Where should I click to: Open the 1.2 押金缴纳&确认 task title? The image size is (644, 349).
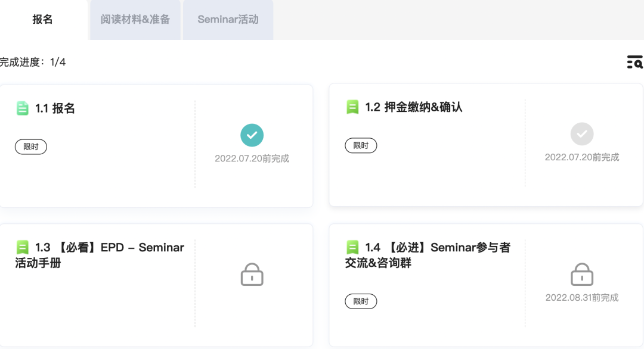414,107
